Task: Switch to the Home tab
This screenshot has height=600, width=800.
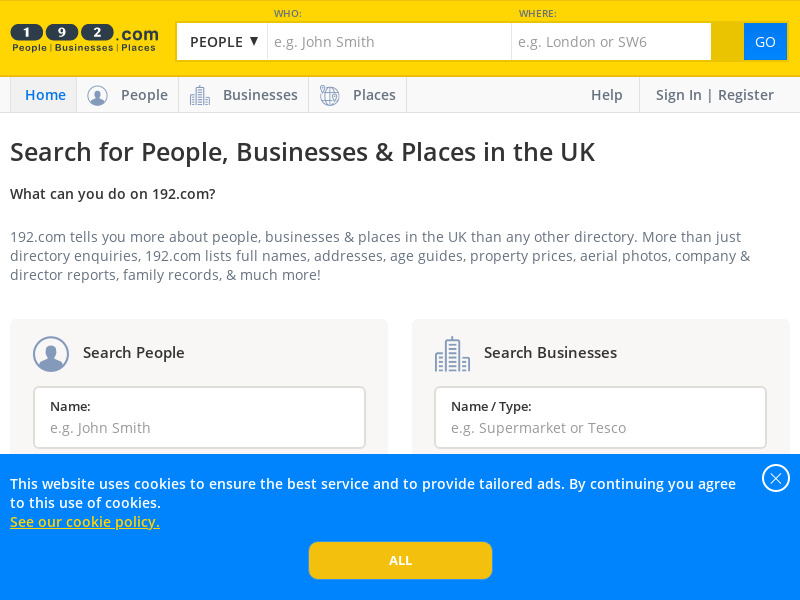Action: pyautogui.click(x=45, y=94)
